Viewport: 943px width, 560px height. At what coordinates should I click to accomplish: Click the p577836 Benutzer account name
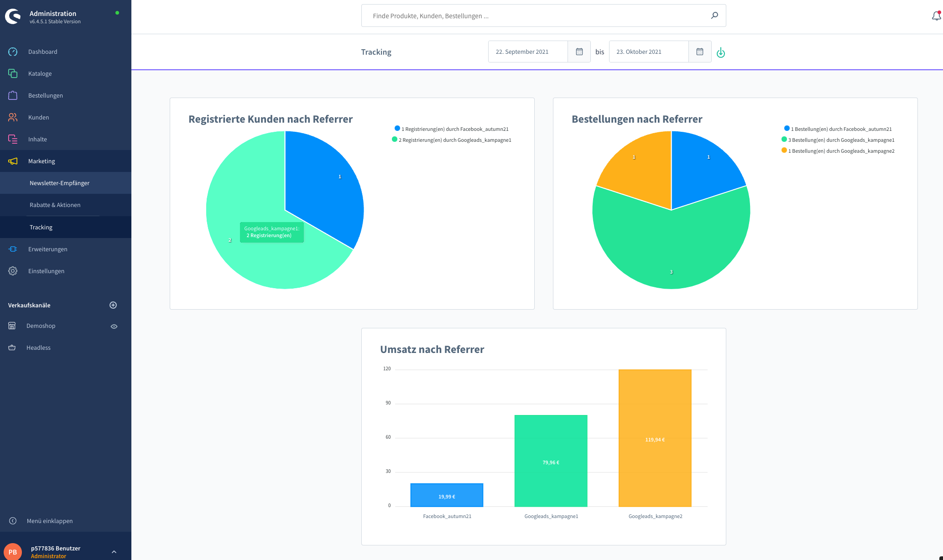click(56, 548)
